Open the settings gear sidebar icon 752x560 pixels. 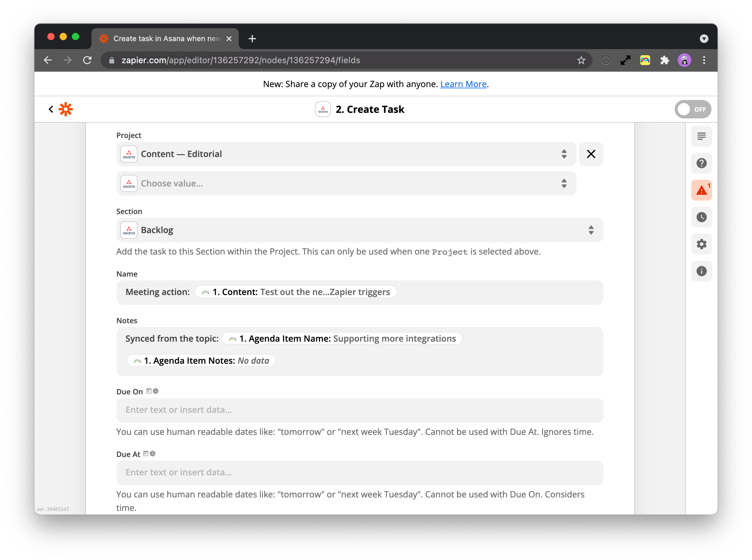pos(701,244)
